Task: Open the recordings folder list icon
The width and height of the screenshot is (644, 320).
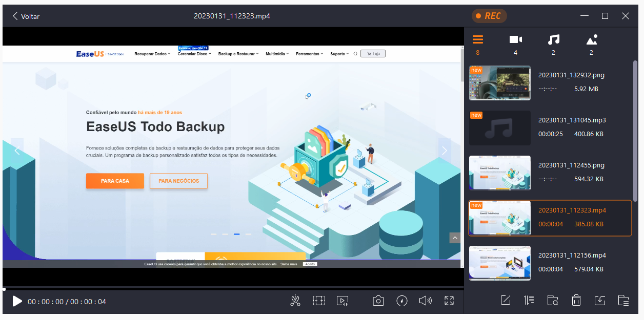Action: coord(623,301)
